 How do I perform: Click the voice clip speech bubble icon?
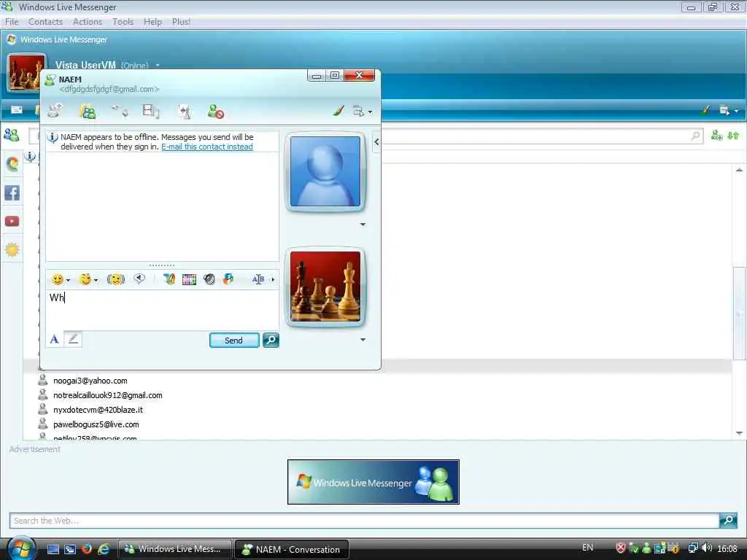[139, 279]
